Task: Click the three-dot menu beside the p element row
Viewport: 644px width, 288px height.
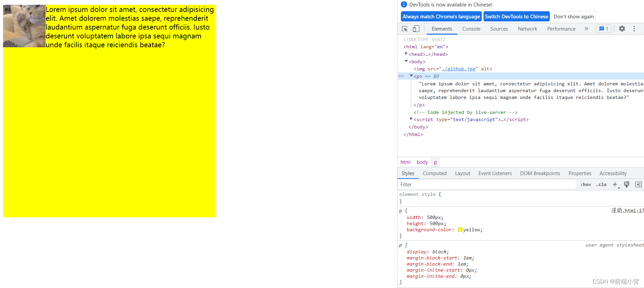Action: pos(401,76)
